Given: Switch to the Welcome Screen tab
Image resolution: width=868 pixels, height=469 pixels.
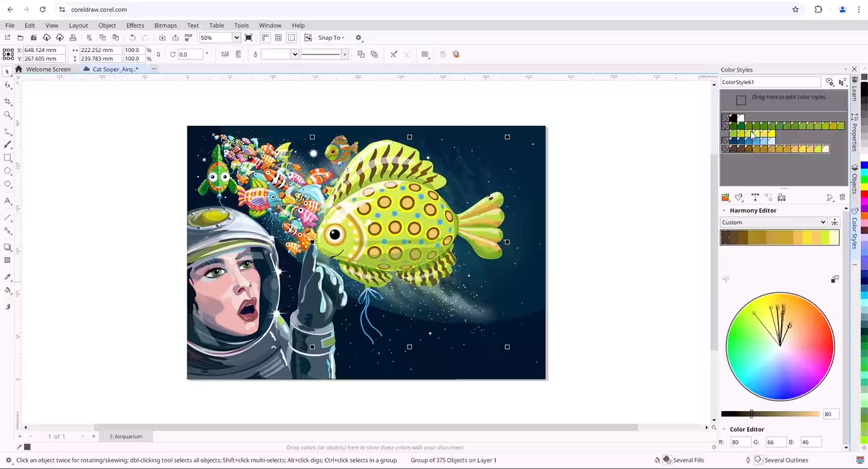Looking at the screenshot, I should pos(48,69).
